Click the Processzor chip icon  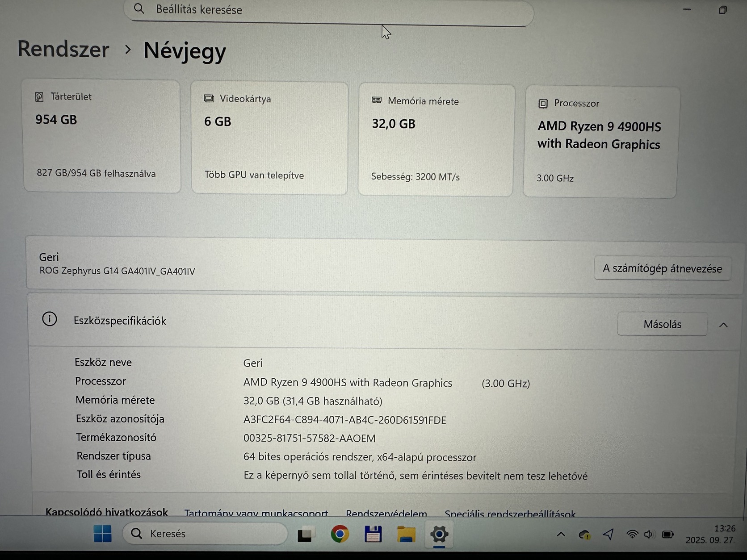[543, 104]
